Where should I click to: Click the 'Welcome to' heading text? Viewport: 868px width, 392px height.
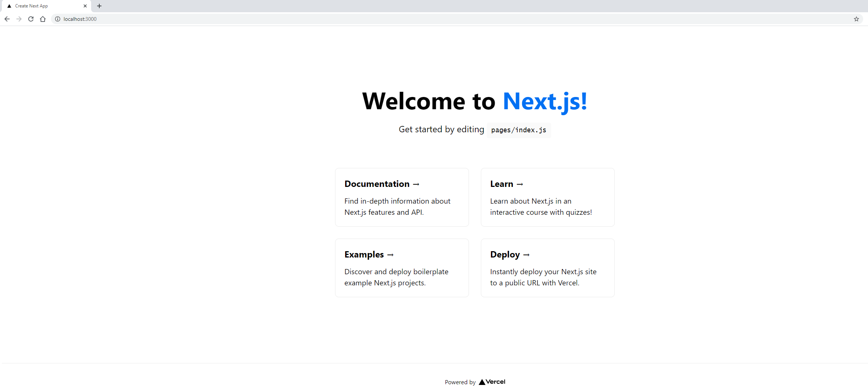(x=429, y=101)
